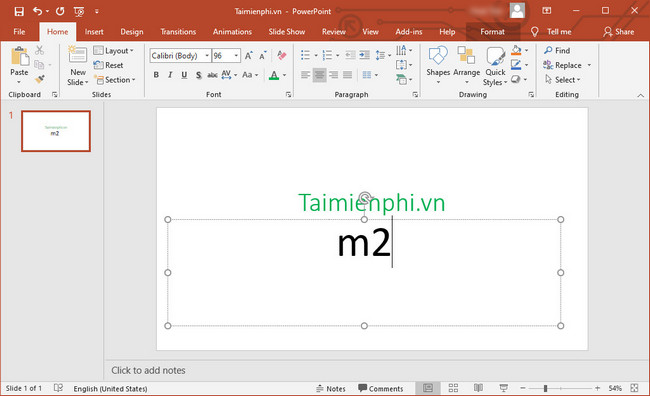Click Shape Outline pen icon

[x=516, y=65]
